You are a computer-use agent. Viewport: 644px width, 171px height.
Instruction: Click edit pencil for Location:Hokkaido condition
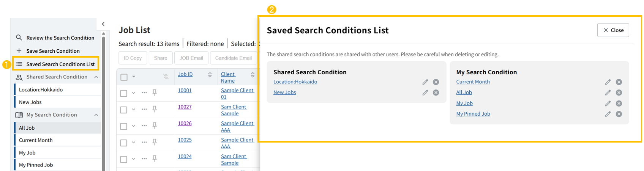pos(425,82)
